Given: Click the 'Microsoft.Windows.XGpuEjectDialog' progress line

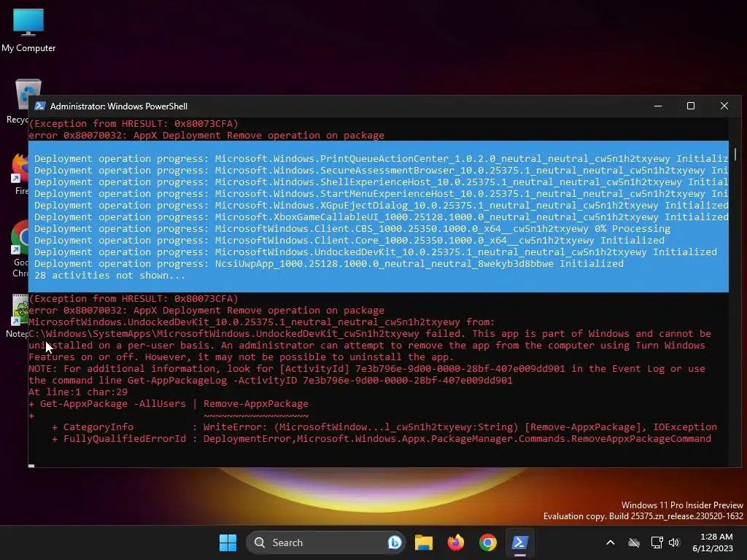Looking at the screenshot, I should click(x=381, y=205).
